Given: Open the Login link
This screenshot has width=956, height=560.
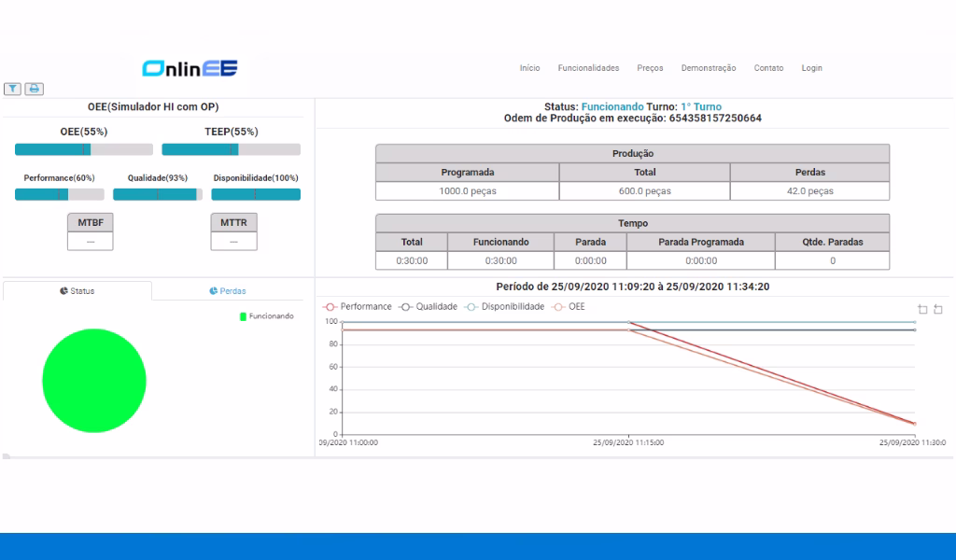Looking at the screenshot, I should pos(811,68).
